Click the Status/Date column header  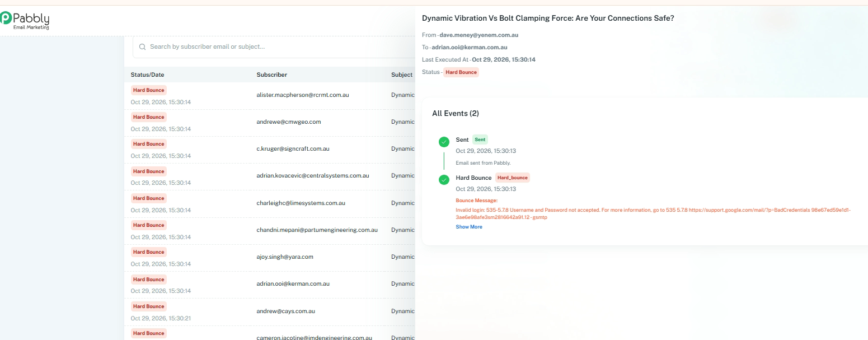click(x=148, y=74)
